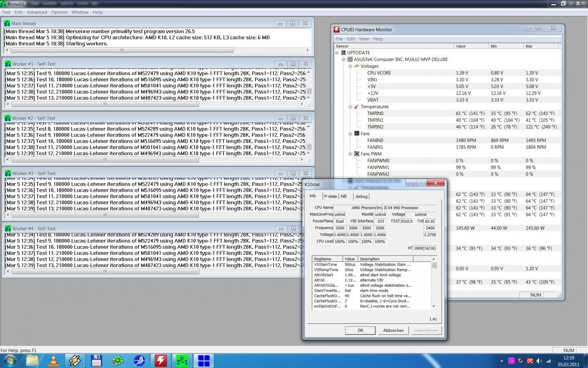Select the VSRampTime register row
Screen dimensions: 588x368
point(372,270)
